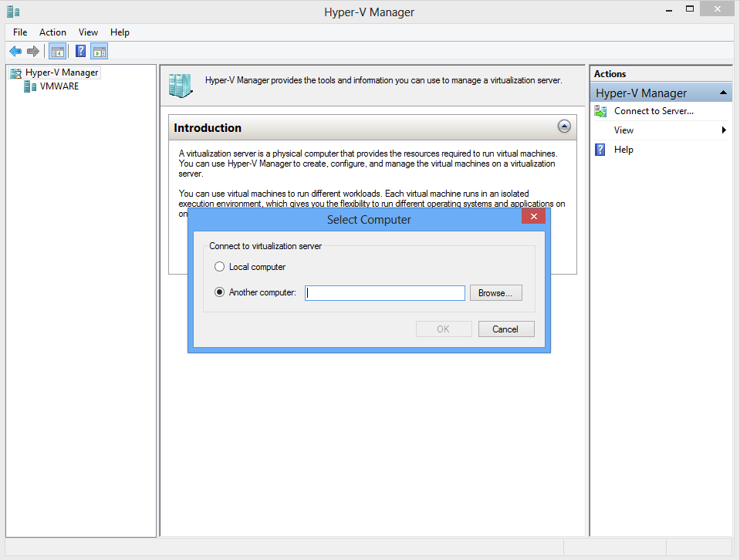Viewport: 740px width, 560px height.
Task: Toggle the Show/Hide Console Tree toolbar icon
Action: (x=58, y=52)
